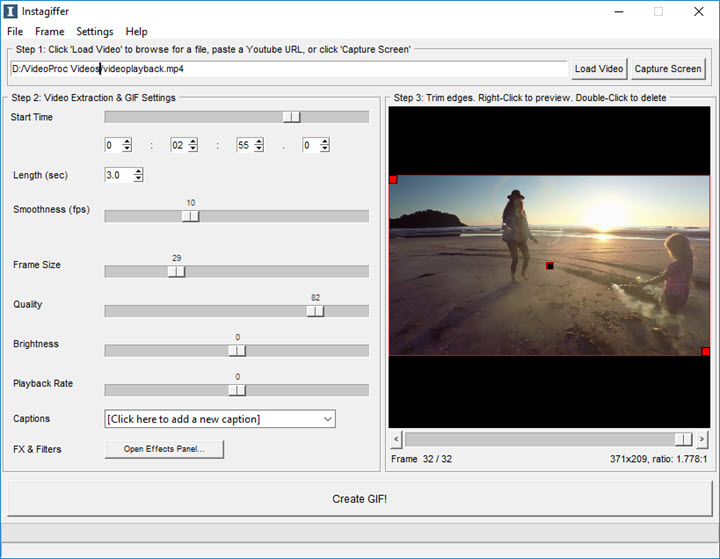Increase the Length (sec) spinner value

(138, 171)
